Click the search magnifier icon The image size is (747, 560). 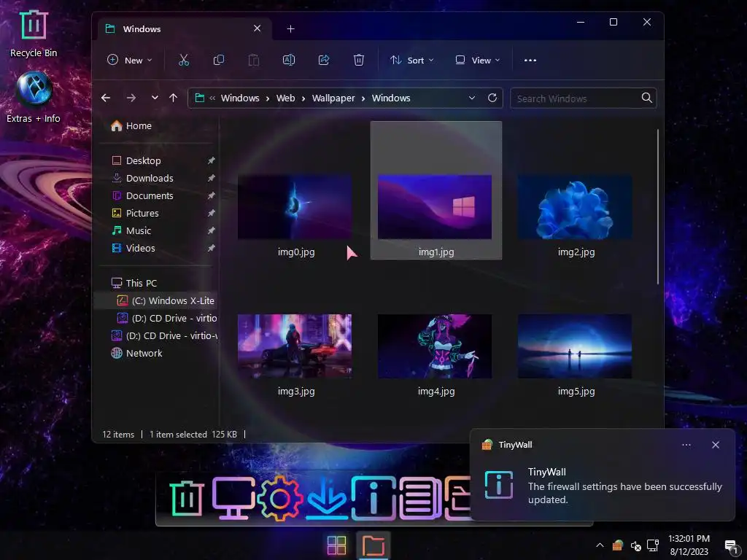pyautogui.click(x=646, y=98)
